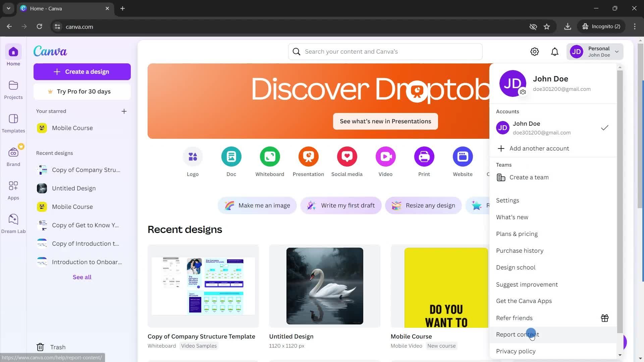The image size is (644, 362).
Task: Choose Add another account
Action: click(553, 148)
